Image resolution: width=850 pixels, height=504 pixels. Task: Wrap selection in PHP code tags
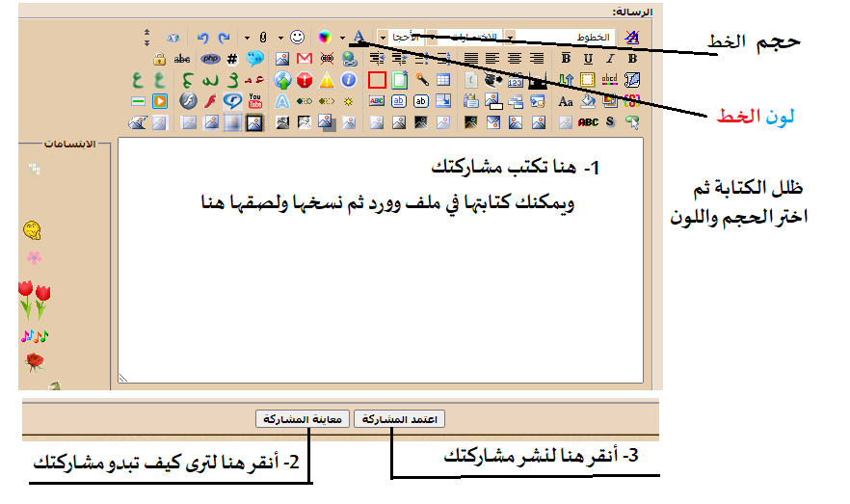[x=210, y=59]
